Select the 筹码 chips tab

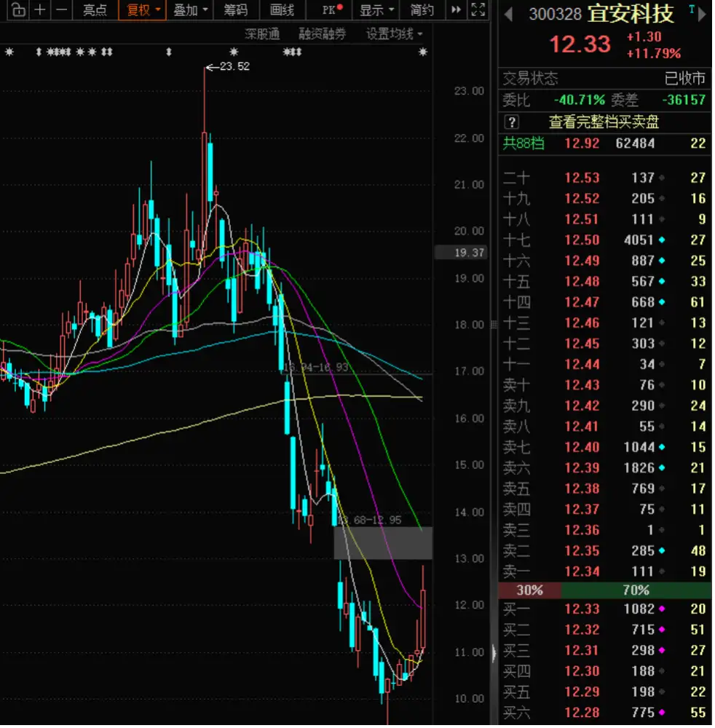point(236,9)
